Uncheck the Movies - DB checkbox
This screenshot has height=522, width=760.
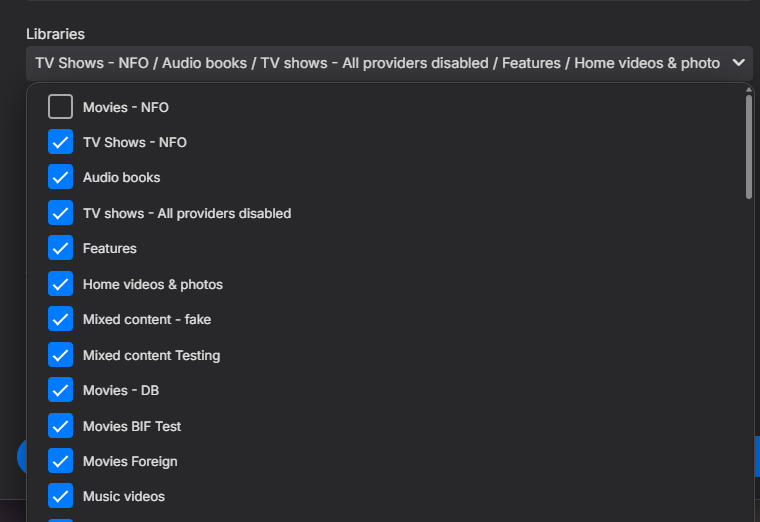(x=61, y=390)
